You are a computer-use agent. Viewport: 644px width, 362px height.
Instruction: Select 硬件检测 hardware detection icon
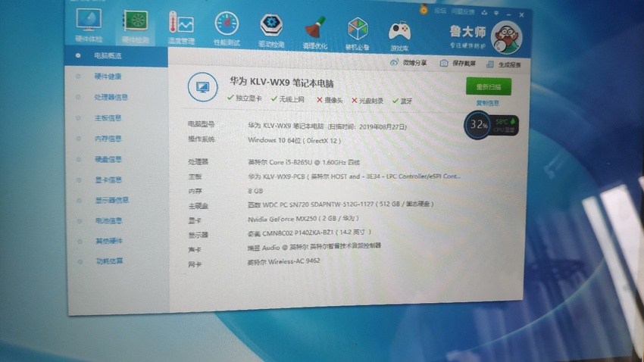click(x=136, y=27)
